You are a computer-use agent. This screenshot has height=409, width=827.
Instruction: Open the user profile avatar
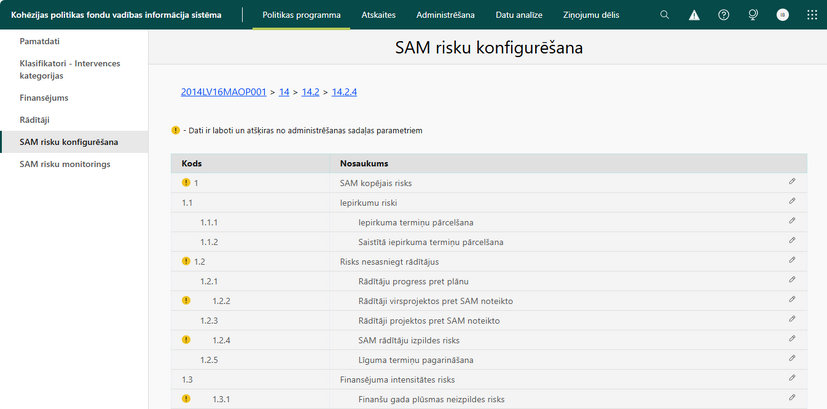point(783,15)
